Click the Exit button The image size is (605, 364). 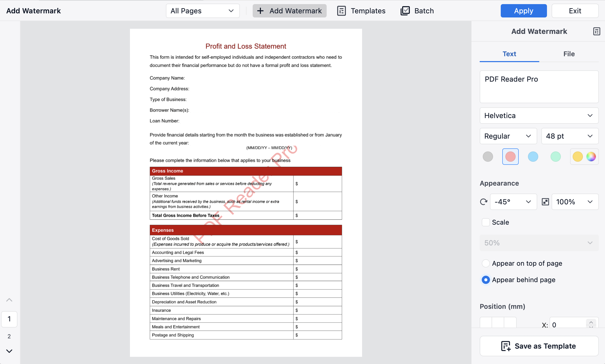[575, 11]
